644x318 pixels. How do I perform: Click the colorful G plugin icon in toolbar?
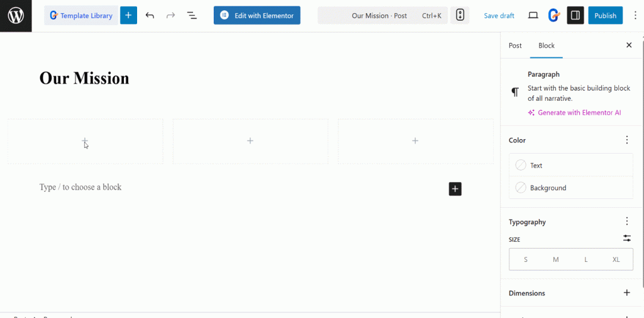click(x=554, y=16)
